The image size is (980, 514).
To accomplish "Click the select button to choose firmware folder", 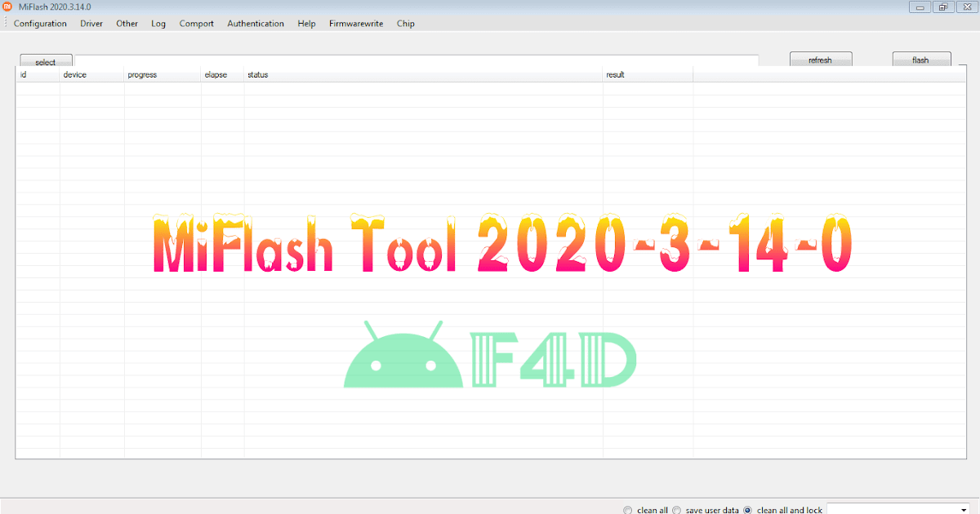I will pos(46,60).
